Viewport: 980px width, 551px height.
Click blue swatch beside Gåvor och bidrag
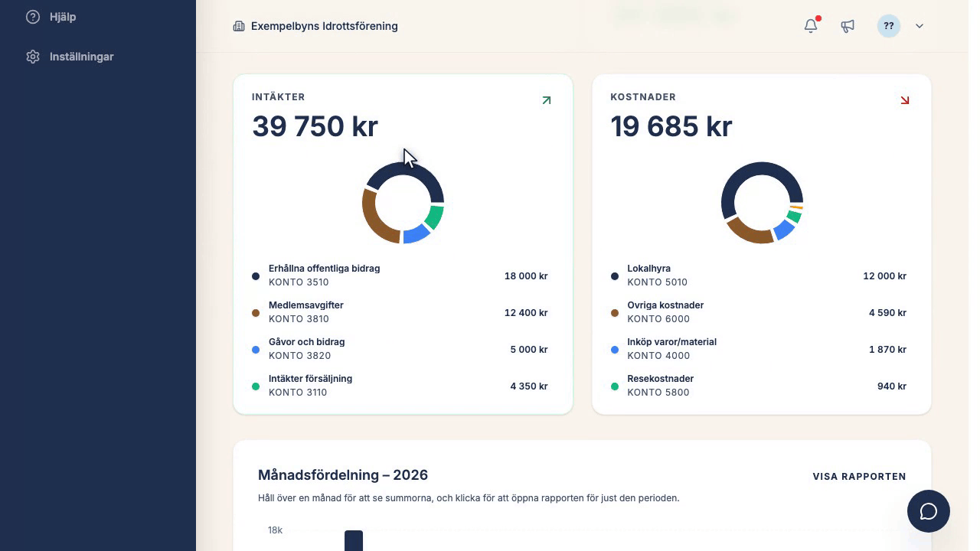pyautogui.click(x=256, y=350)
